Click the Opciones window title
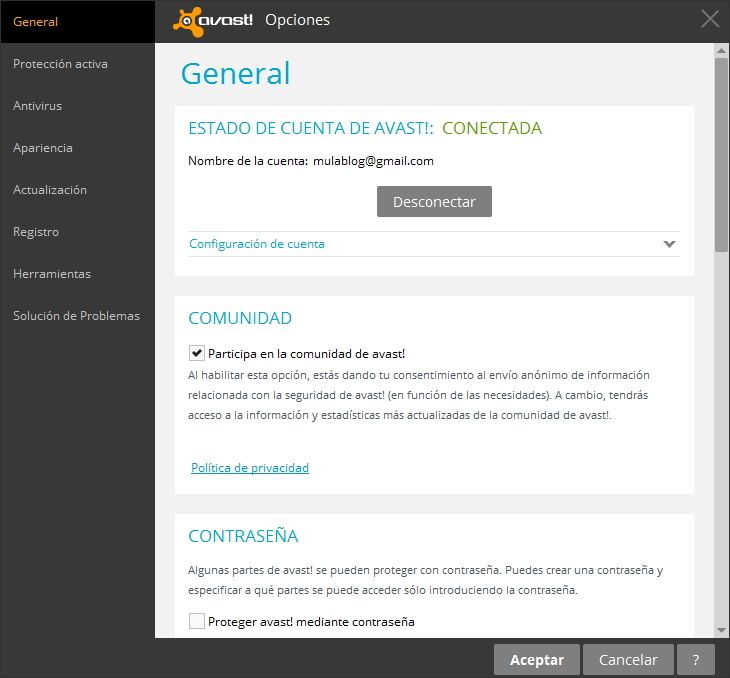 297,20
